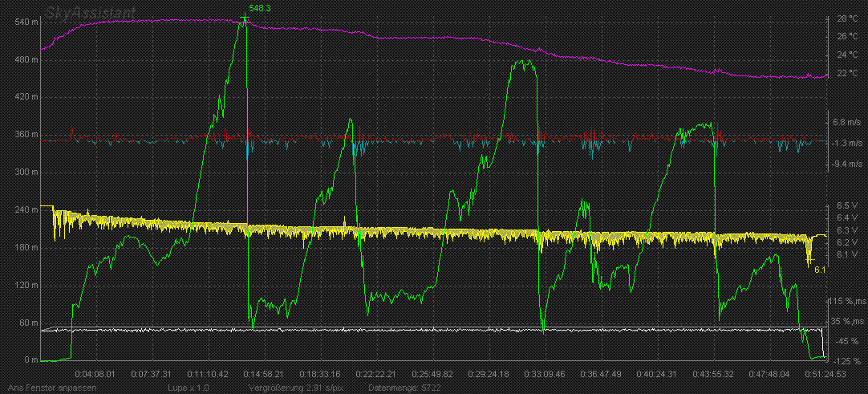
Task: Click the -125 % axis label
Action: click(847, 358)
